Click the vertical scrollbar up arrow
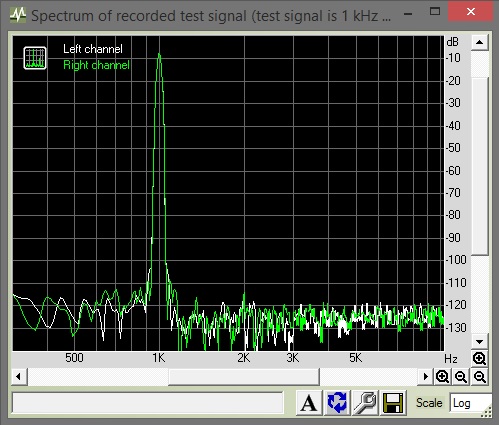499x425 pixels. click(x=480, y=42)
